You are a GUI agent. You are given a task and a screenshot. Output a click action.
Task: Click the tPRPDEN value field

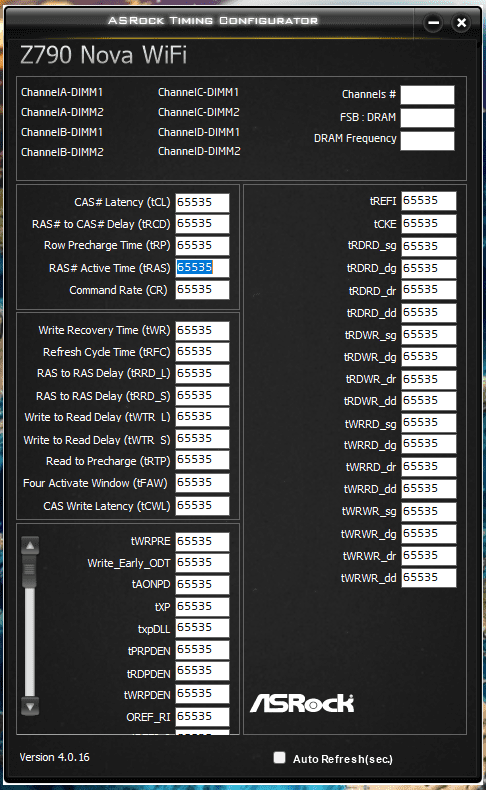click(x=202, y=650)
